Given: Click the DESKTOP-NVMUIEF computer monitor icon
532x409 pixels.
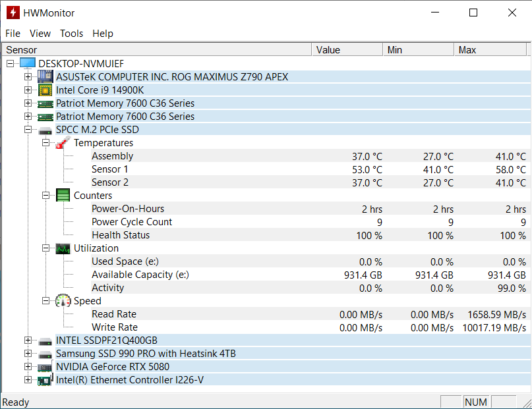Looking at the screenshot, I should (x=28, y=63).
